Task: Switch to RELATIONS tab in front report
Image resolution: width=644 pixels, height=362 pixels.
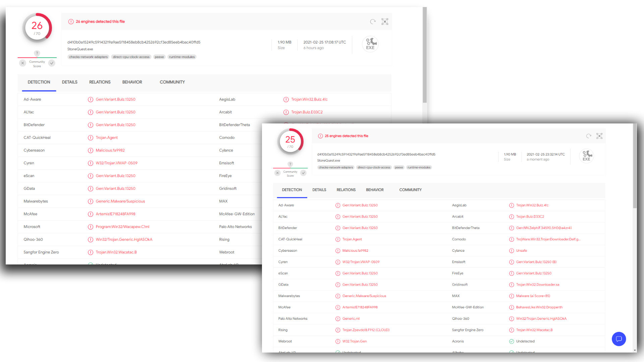Action: pos(346,190)
